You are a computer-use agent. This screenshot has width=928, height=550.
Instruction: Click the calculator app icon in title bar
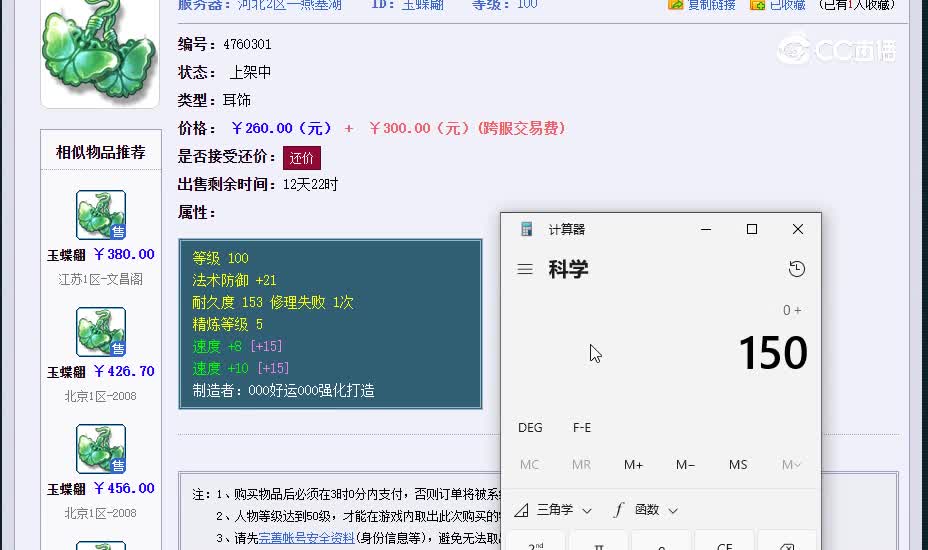click(x=526, y=229)
